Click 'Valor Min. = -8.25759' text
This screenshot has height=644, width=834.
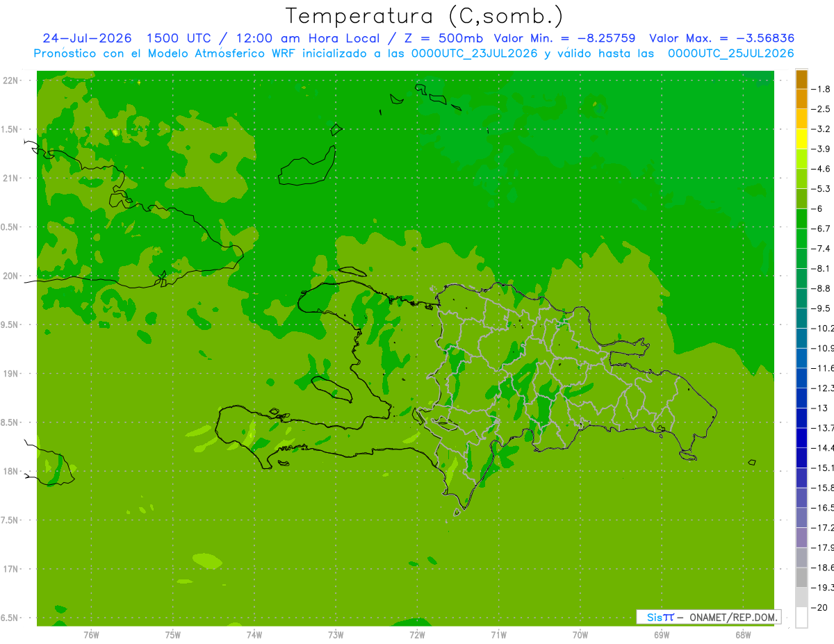coord(564,38)
